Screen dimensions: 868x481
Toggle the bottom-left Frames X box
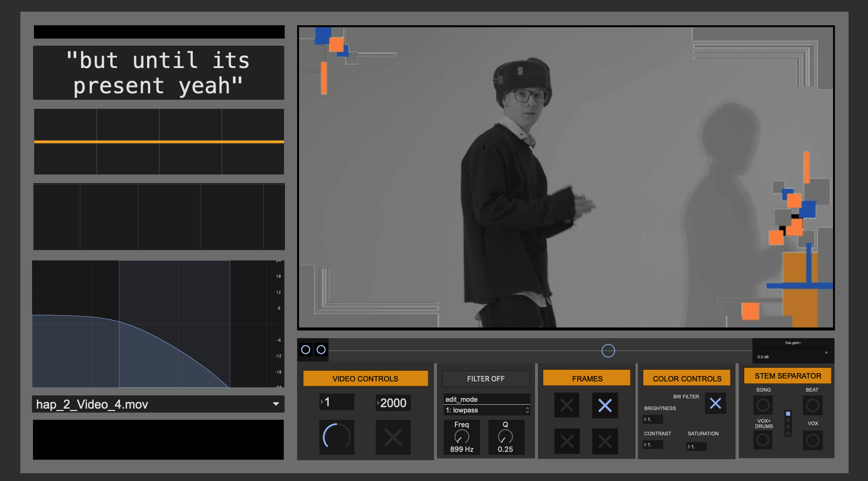[567, 441]
